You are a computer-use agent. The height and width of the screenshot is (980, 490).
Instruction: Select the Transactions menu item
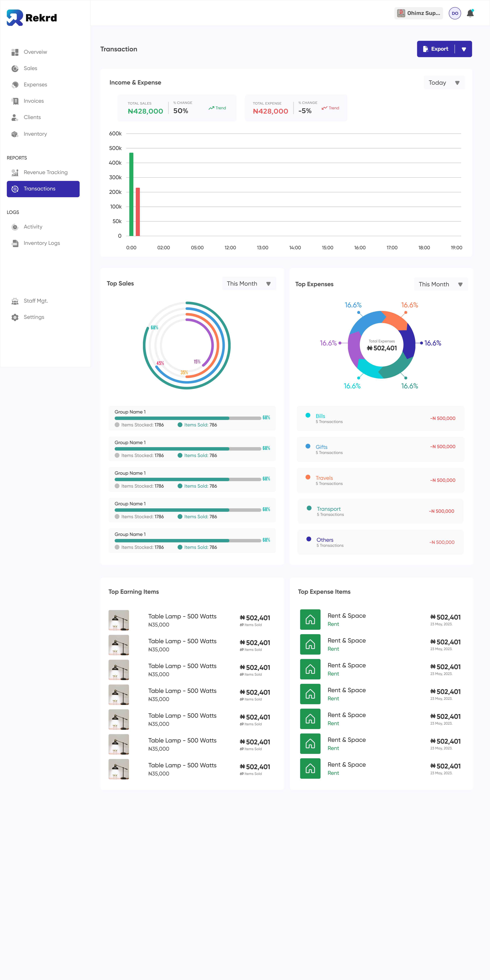pyautogui.click(x=43, y=189)
